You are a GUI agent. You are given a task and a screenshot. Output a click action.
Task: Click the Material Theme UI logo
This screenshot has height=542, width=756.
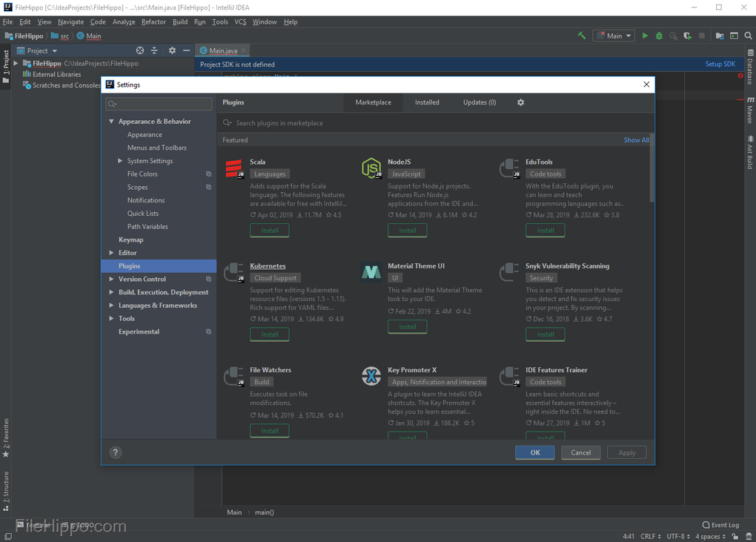point(371,272)
